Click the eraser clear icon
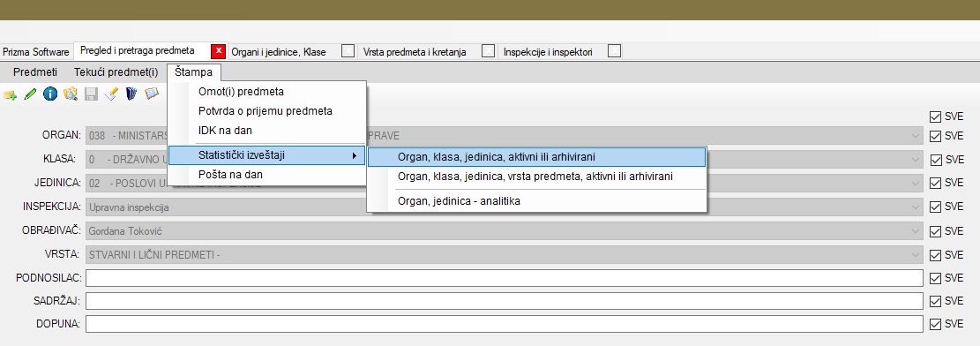Viewport: 980px width, 346px height. pyautogui.click(x=110, y=94)
